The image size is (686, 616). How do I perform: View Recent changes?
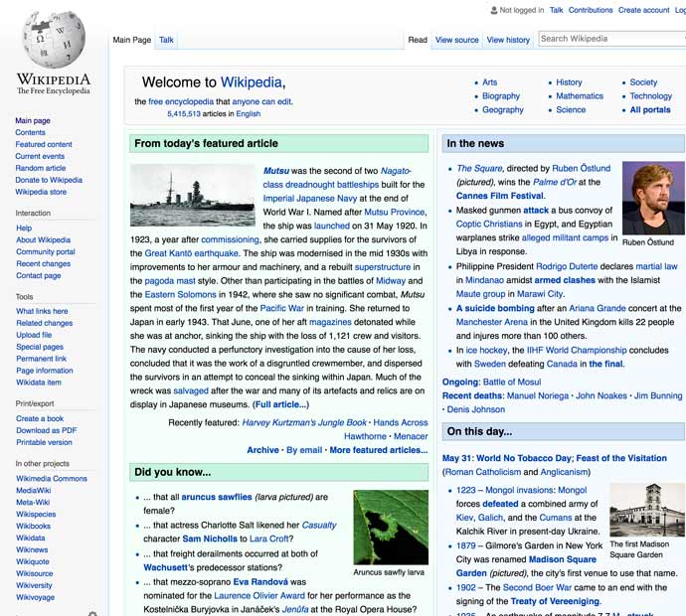click(x=44, y=263)
